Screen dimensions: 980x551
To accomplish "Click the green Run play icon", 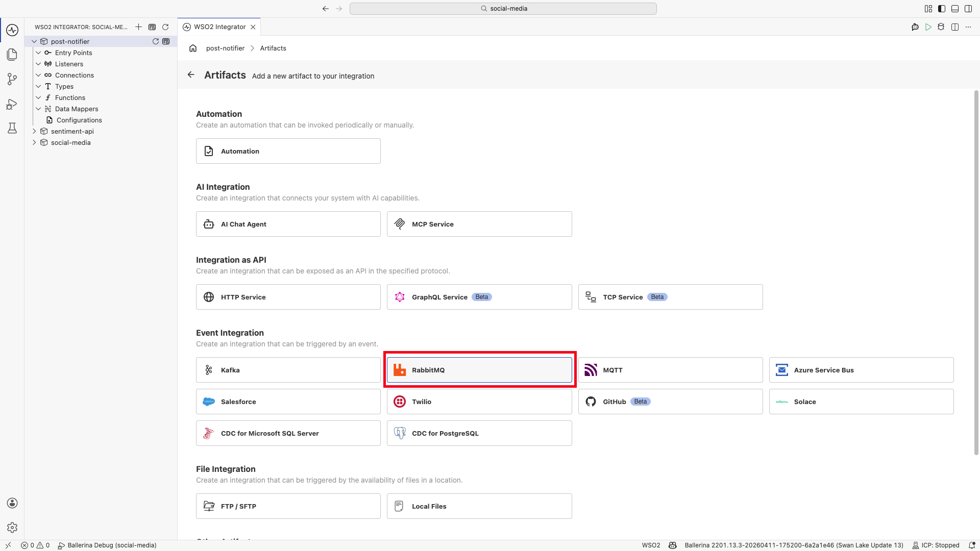I will click(x=928, y=27).
